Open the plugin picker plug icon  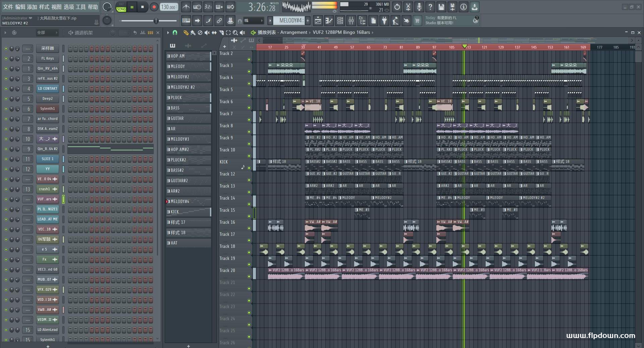(384, 21)
